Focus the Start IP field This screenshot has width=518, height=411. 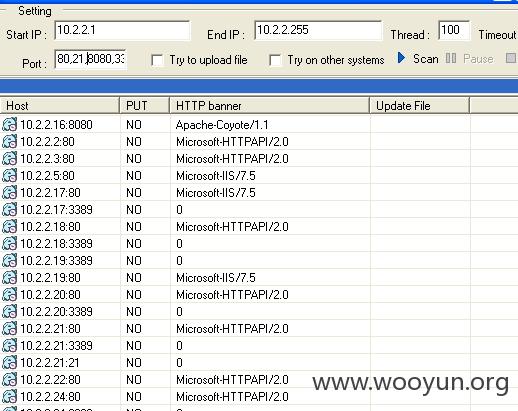click(x=122, y=30)
